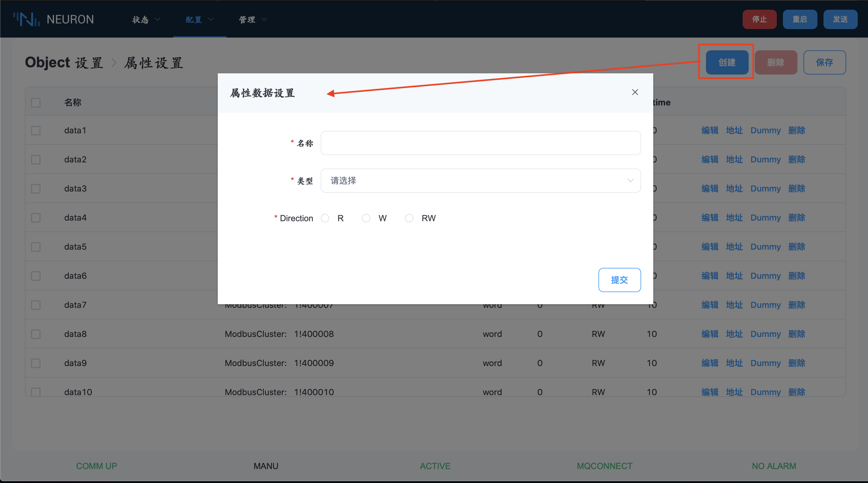
Task: Click 删除 link in data1 row
Action: (797, 130)
